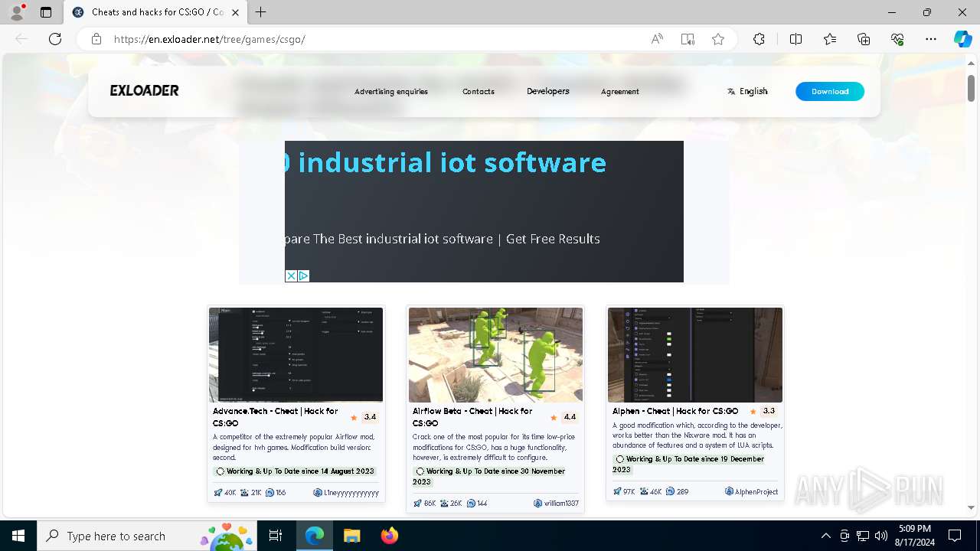Click the EXLOADER logo
This screenshot has width=980, height=551.
[144, 91]
